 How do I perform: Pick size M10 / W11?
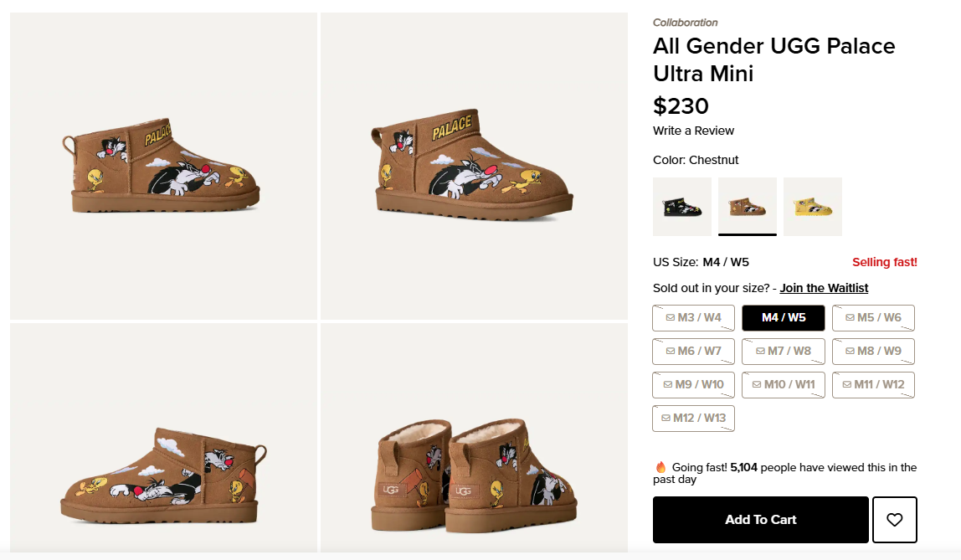(784, 385)
